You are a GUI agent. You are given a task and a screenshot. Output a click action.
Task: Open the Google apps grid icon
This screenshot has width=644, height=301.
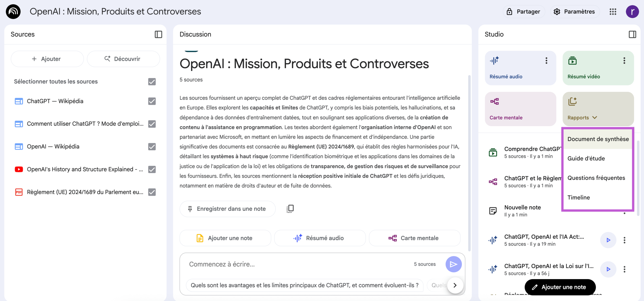coord(613,12)
